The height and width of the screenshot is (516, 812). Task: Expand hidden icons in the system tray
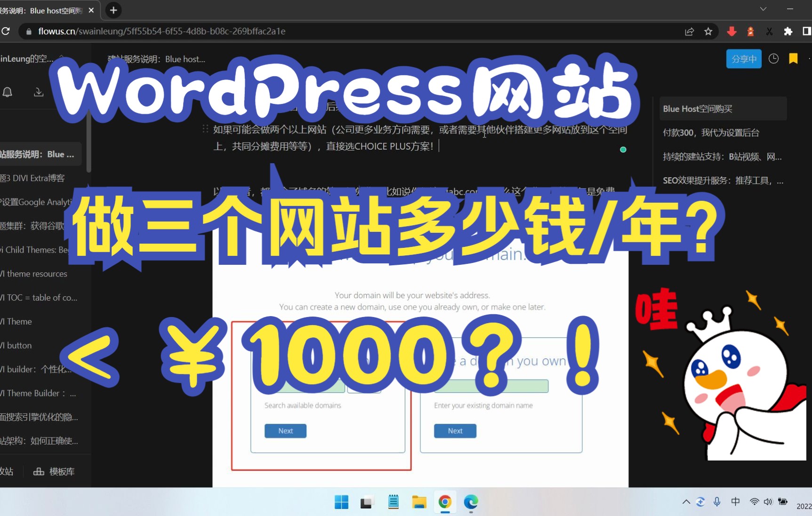click(x=686, y=502)
